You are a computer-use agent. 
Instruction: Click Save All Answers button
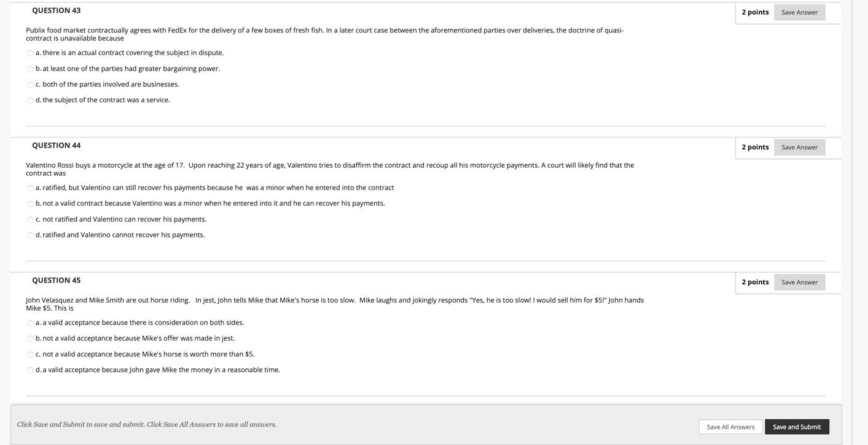(730, 425)
